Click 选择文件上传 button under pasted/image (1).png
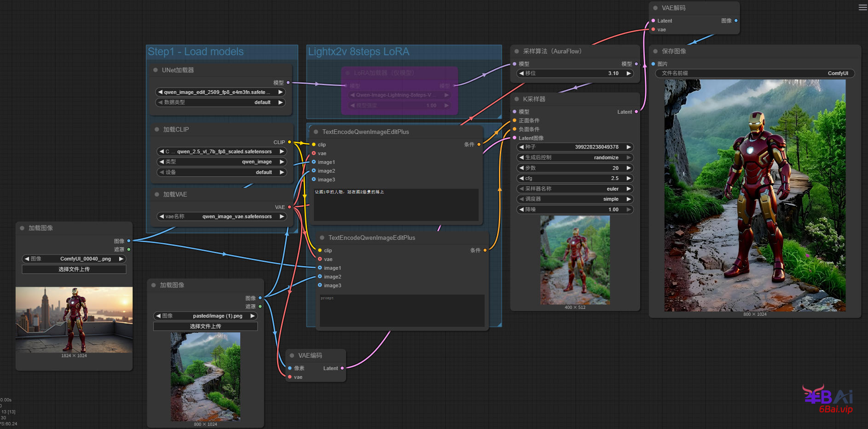The height and width of the screenshot is (429, 868). [205, 326]
